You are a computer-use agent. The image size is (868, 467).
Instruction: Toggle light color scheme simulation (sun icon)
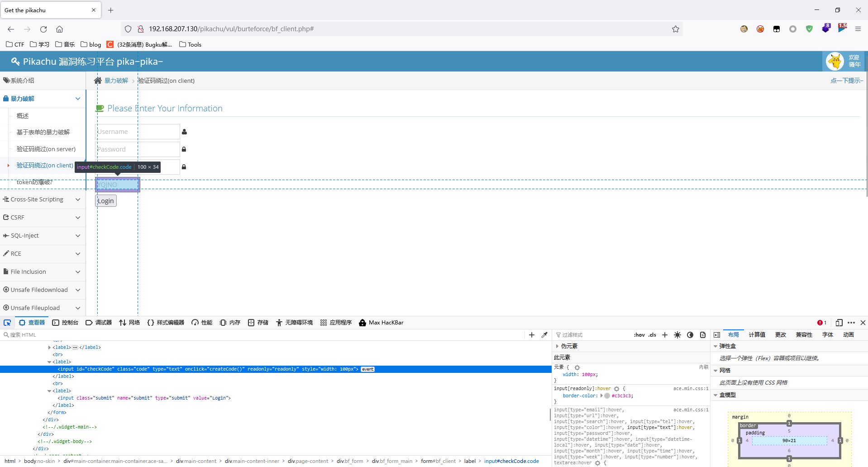tap(677, 335)
